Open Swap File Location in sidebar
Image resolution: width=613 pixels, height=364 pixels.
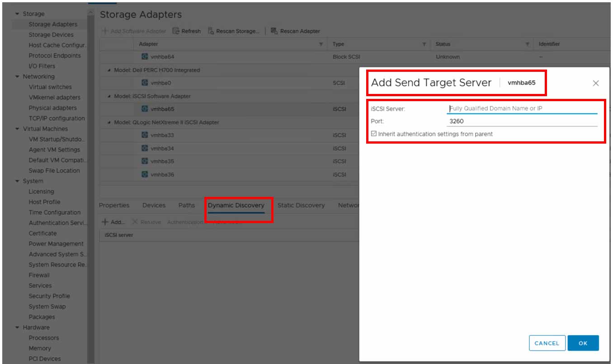click(54, 171)
